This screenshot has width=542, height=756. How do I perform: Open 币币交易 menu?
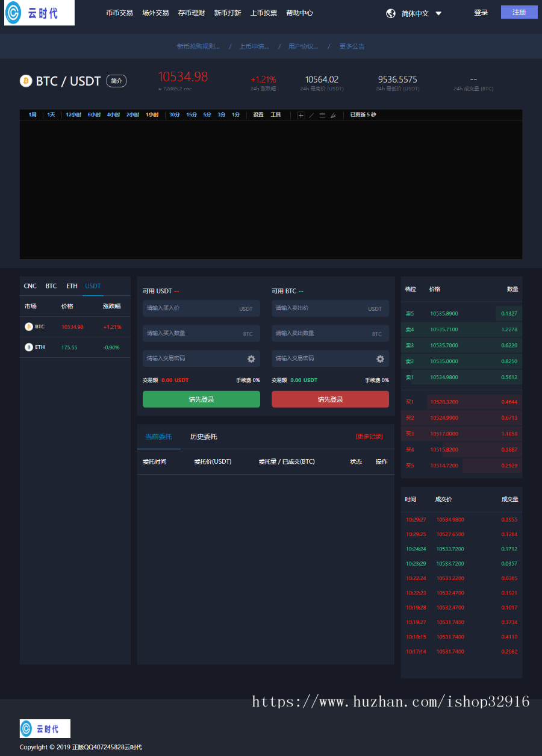[x=119, y=13]
